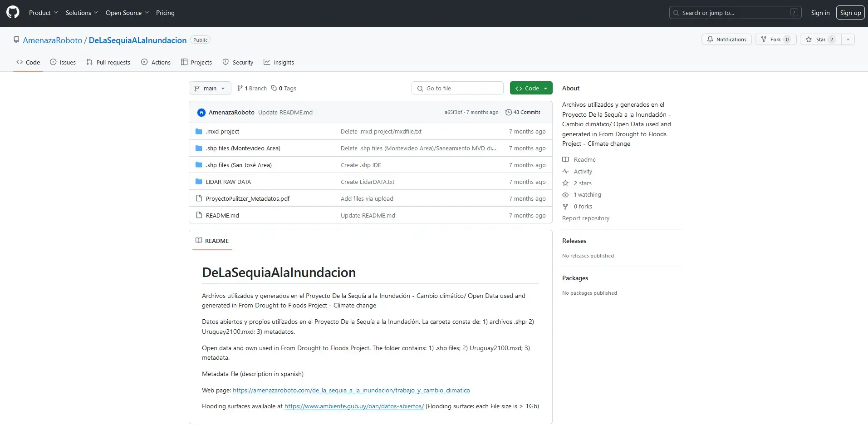View the 0 Tags link

coord(284,88)
